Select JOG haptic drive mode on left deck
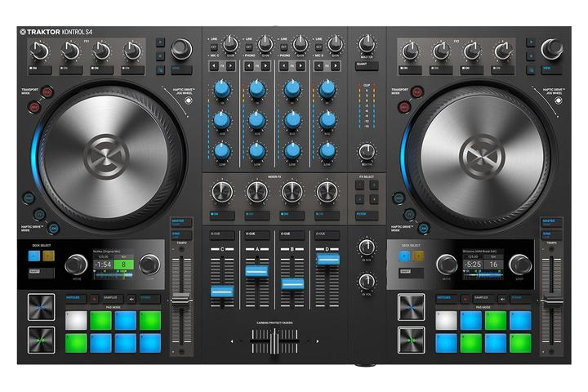The width and height of the screenshot is (588, 392). [x=54, y=228]
